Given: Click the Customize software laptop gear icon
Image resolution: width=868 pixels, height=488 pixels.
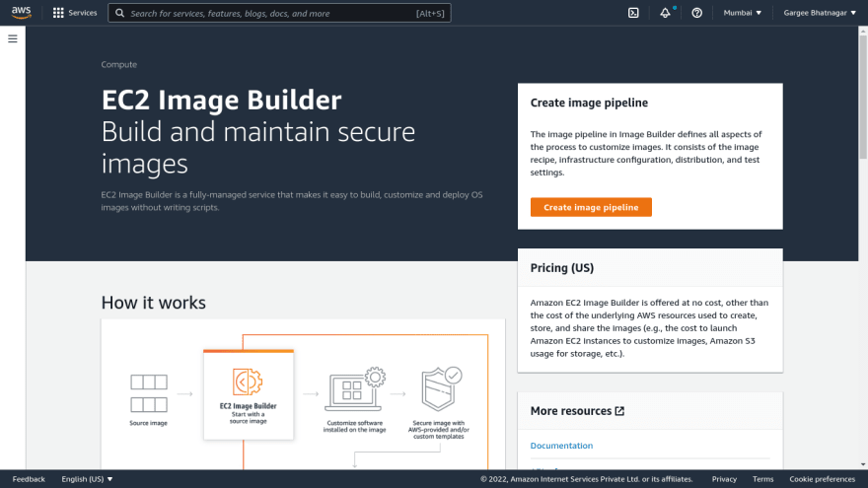Looking at the screenshot, I should pyautogui.click(x=355, y=389).
